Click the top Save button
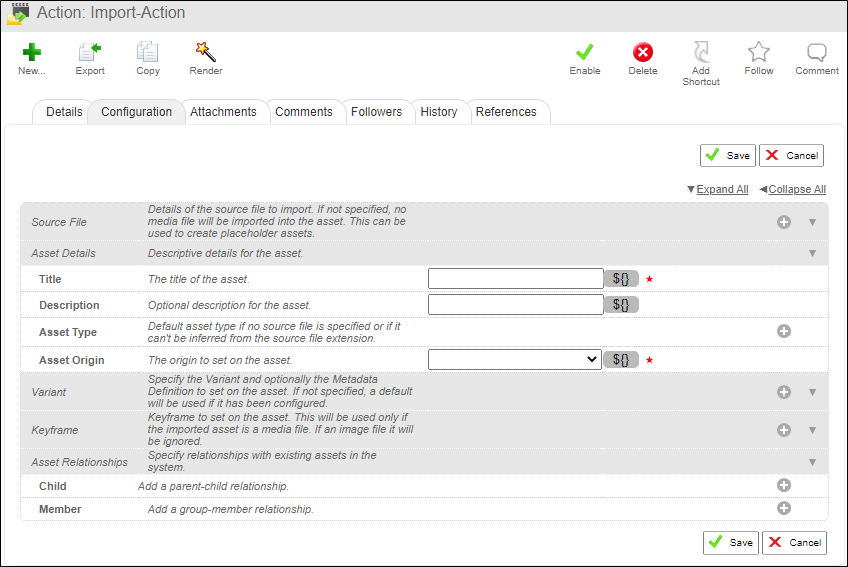The height and width of the screenshot is (567, 848). point(728,156)
